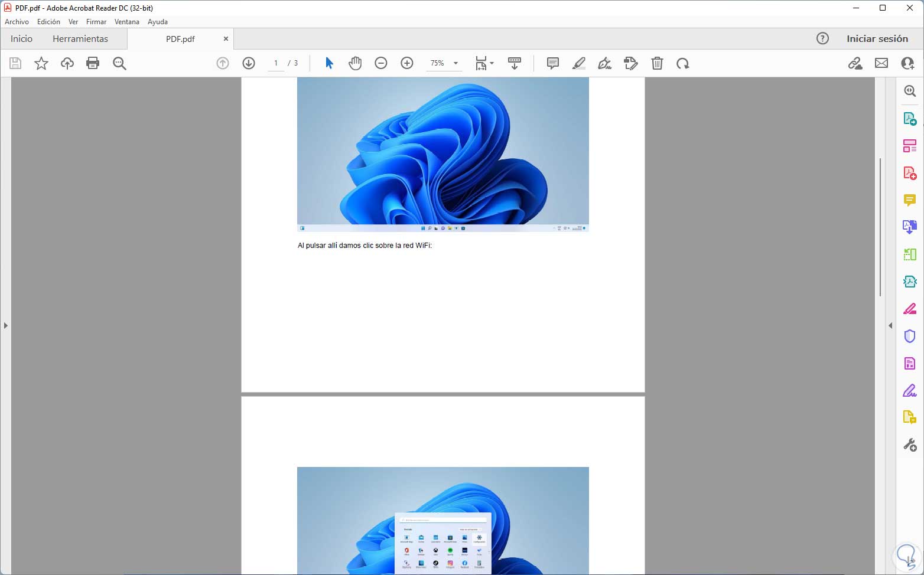Open More Tools wrench icon in sidebar
Screen dimensions: 924x575
tap(910, 445)
